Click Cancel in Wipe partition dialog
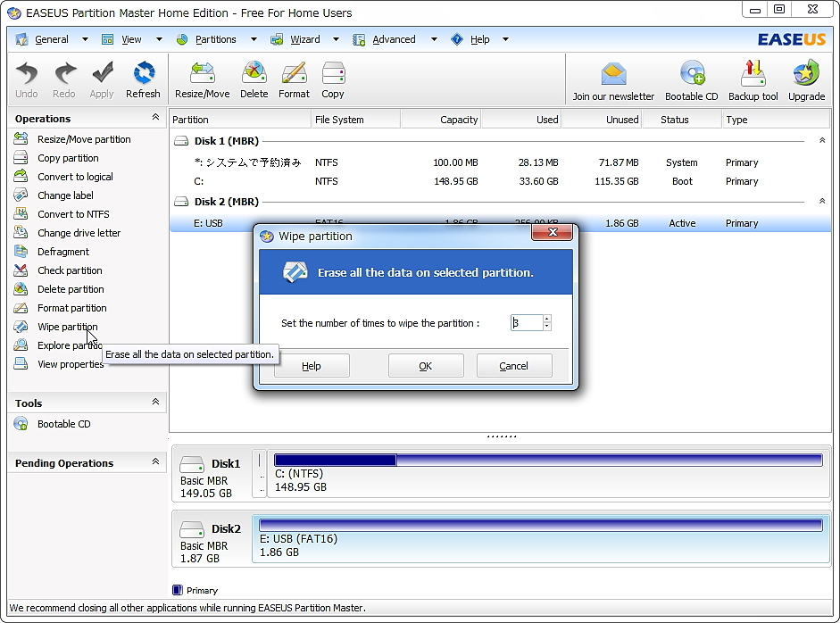840x623 pixels. coord(514,366)
